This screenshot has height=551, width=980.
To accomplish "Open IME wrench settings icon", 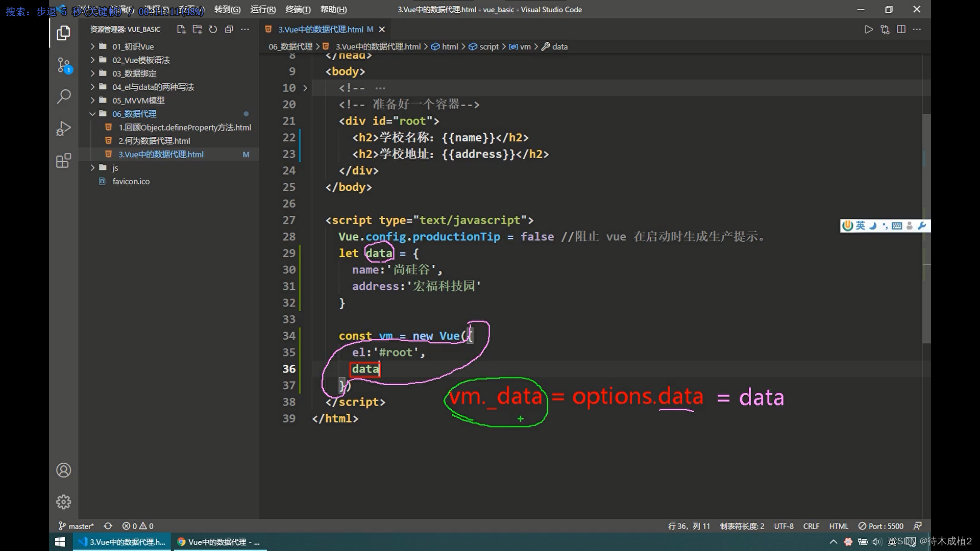I will tap(922, 226).
